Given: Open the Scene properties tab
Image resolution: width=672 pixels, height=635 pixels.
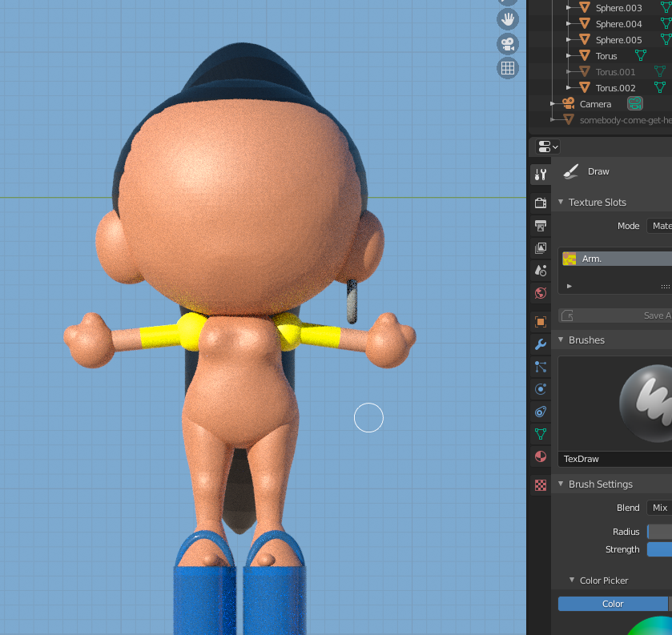Looking at the screenshot, I should [x=541, y=271].
